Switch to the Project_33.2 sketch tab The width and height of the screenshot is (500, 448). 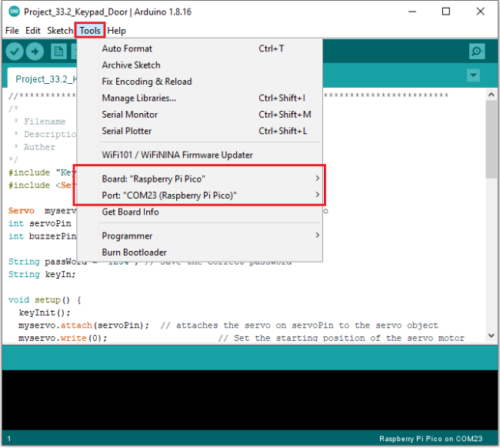pos(42,79)
